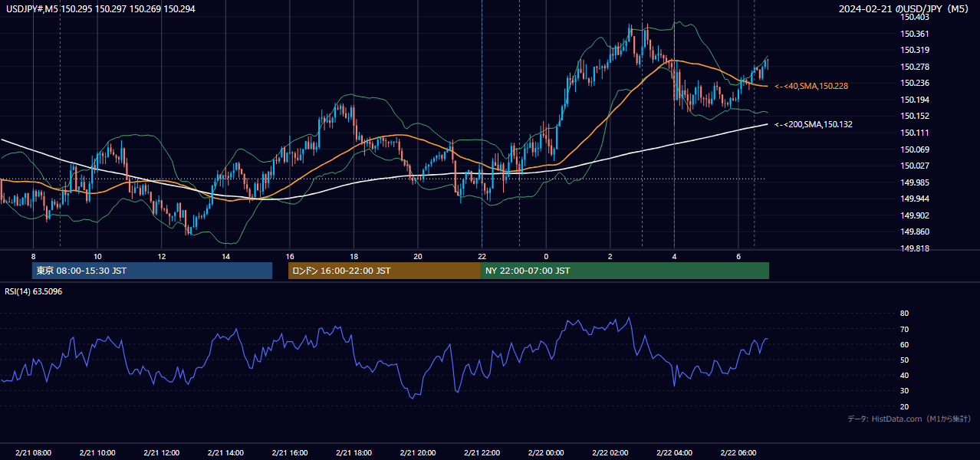The height and width of the screenshot is (460, 980).
Task: Click the bottom time label 2/21 18:00
Action: 354,453
